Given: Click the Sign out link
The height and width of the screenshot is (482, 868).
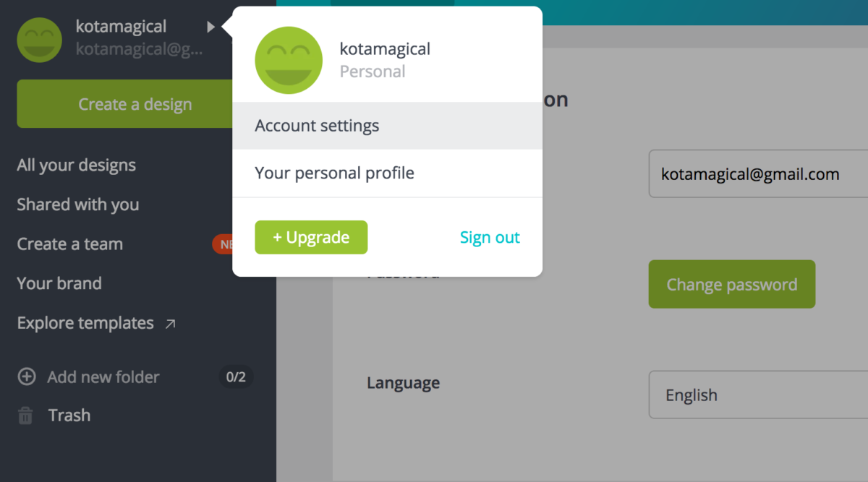Looking at the screenshot, I should pyautogui.click(x=490, y=238).
